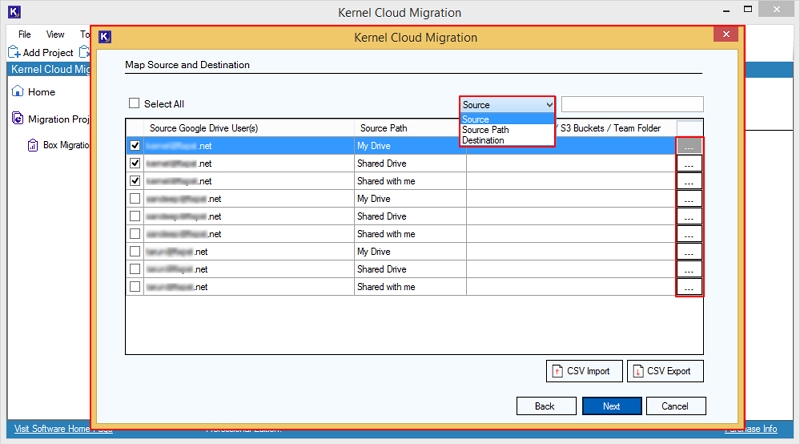Open the Home item in sidebar
This screenshot has width=800, height=444.
pyautogui.click(x=41, y=92)
